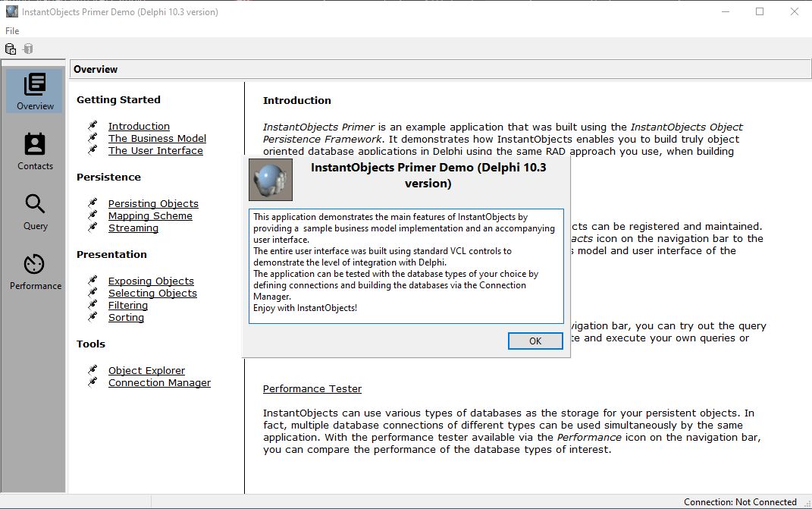Open The Business Model link
The width and height of the screenshot is (812, 509).
(157, 138)
